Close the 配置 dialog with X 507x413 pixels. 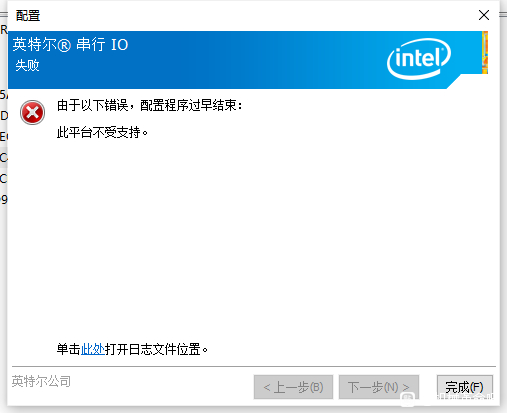[484, 15]
